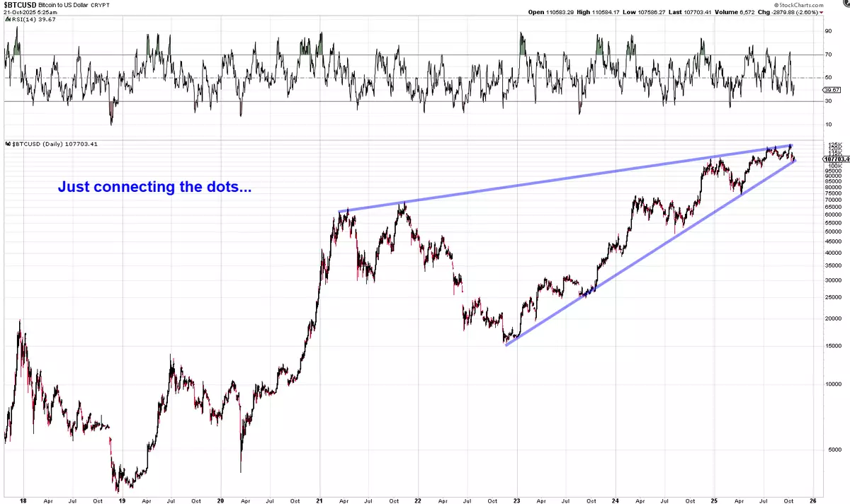Viewport: 850px width, 504px height.
Task: Click the 10000 price level label
Action: pos(832,385)
